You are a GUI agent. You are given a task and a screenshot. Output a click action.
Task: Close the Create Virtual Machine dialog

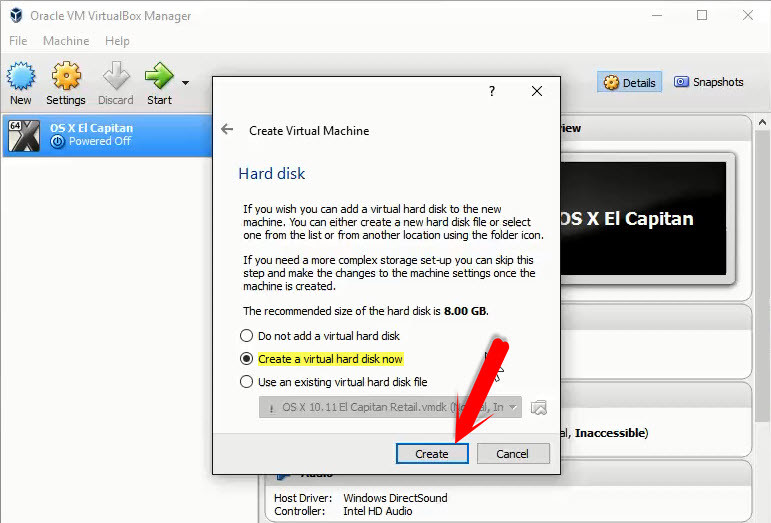pyautogui.click(x=537, y=91)
